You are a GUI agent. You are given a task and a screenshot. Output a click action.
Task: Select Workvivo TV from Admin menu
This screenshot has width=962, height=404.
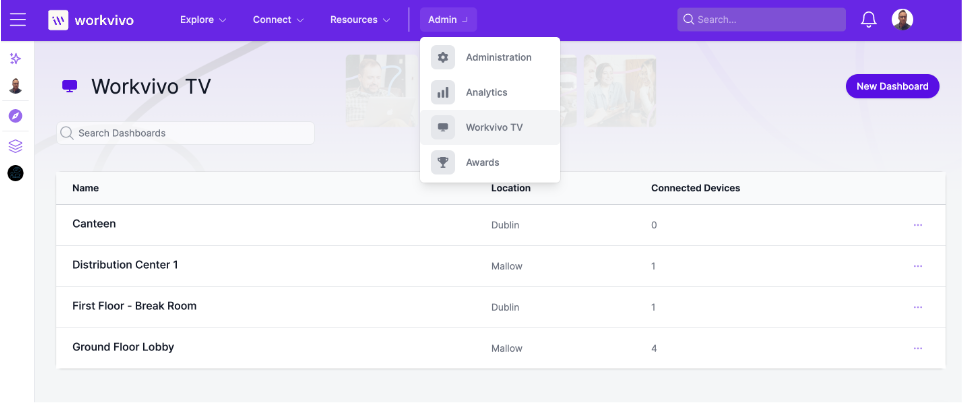[x=490, y=128]
